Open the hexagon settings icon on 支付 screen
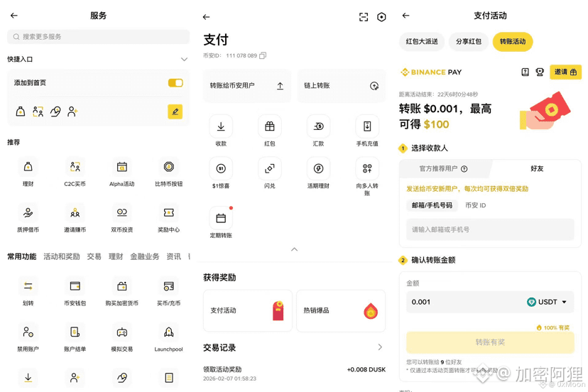The image size is (588, 392). tap(381, 17)
